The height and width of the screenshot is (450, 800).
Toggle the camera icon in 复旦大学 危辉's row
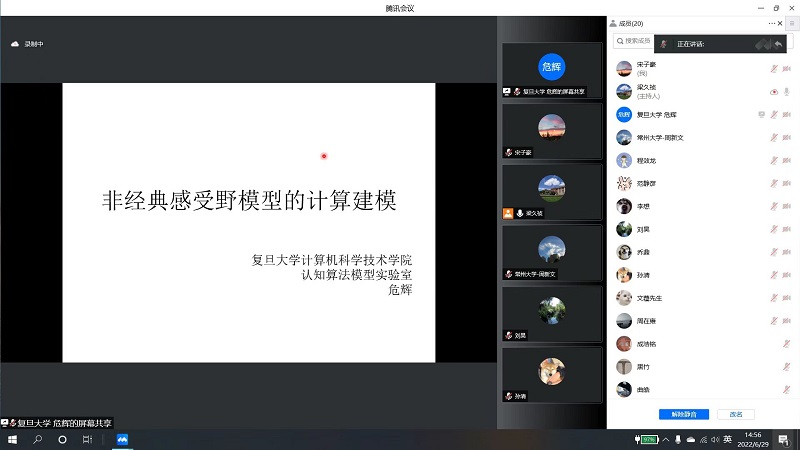(x=787, y=115)
